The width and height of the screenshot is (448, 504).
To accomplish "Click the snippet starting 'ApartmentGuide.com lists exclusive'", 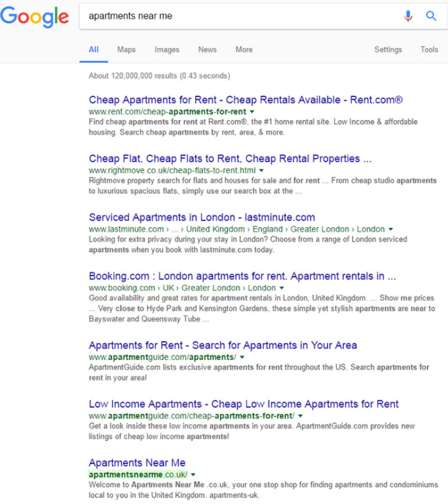I will 259,372.
